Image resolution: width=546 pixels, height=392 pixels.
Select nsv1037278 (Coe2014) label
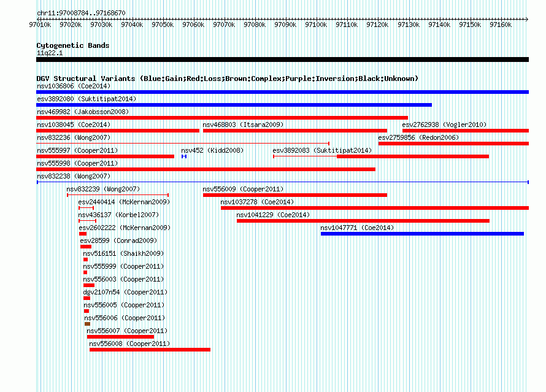point(257,202)
